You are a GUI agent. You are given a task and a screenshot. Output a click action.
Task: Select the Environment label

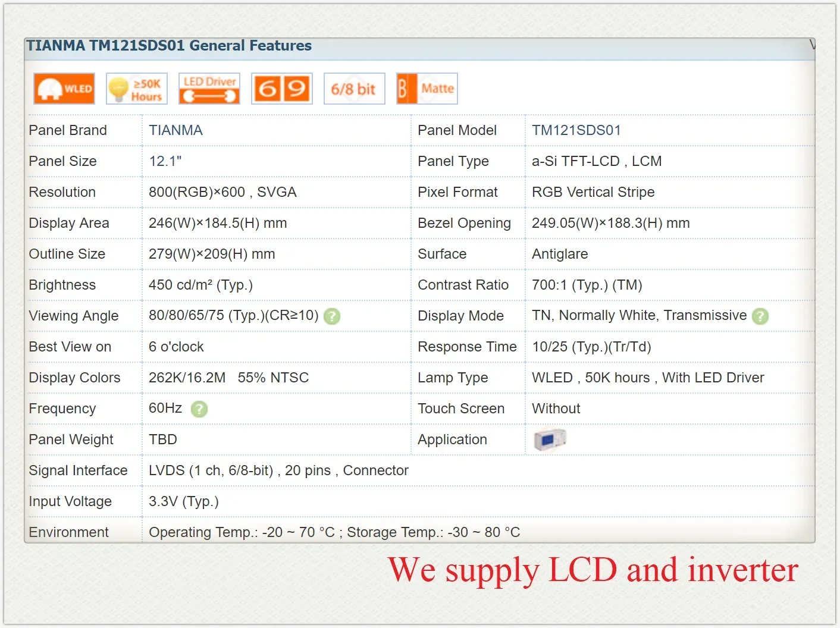pyautogui.click(x=68, y=532)
